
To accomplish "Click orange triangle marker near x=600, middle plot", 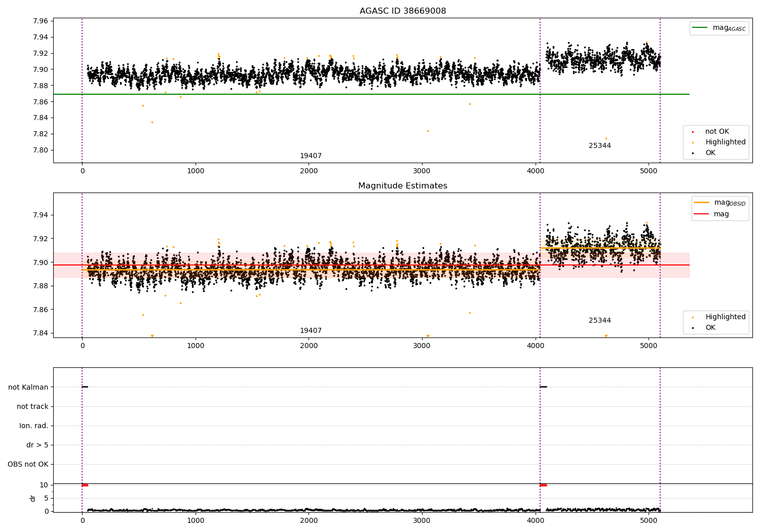I will (152, 336).
